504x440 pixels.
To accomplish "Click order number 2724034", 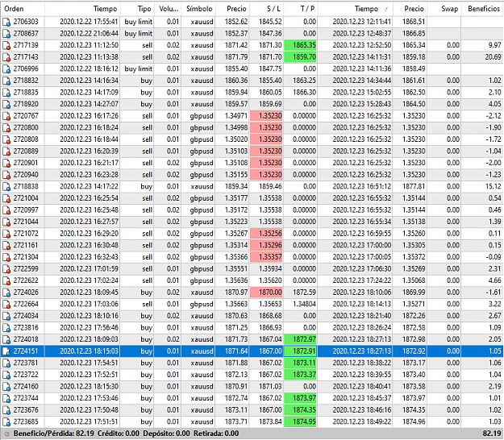I will coord(26,316).
